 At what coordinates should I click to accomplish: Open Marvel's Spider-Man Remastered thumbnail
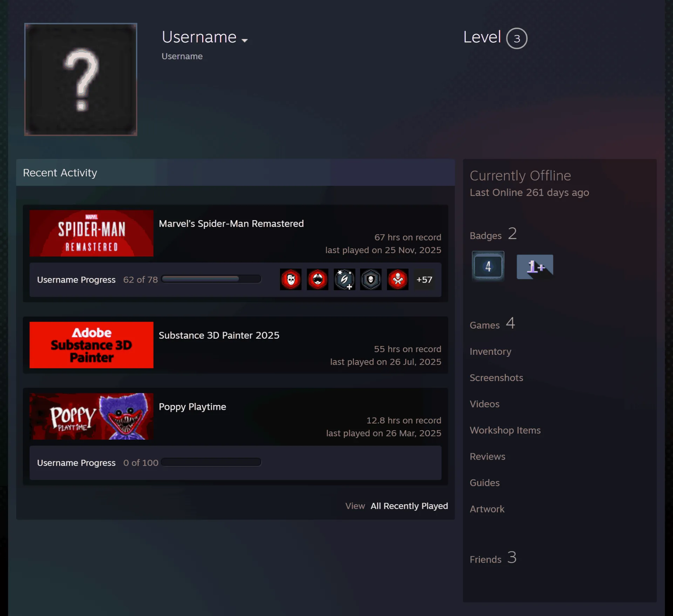tap(91, 233)
